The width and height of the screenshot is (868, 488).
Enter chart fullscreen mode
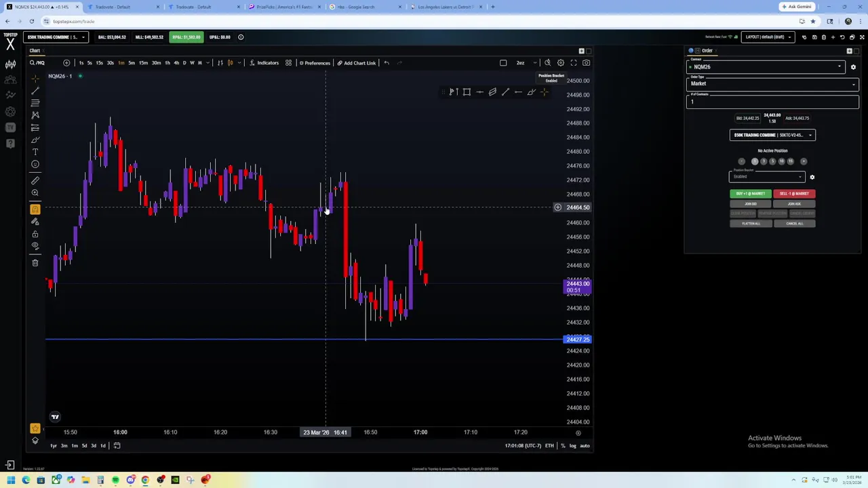573,63
